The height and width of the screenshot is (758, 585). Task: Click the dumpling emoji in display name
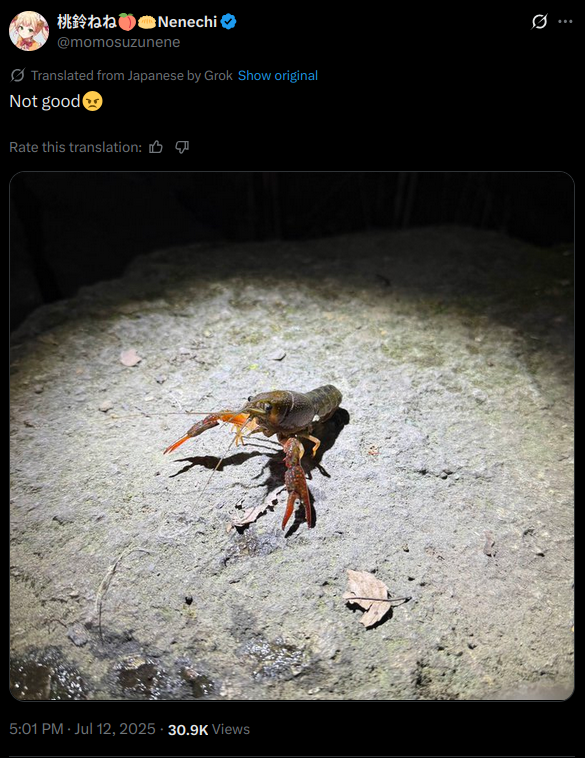pos(147,22)
